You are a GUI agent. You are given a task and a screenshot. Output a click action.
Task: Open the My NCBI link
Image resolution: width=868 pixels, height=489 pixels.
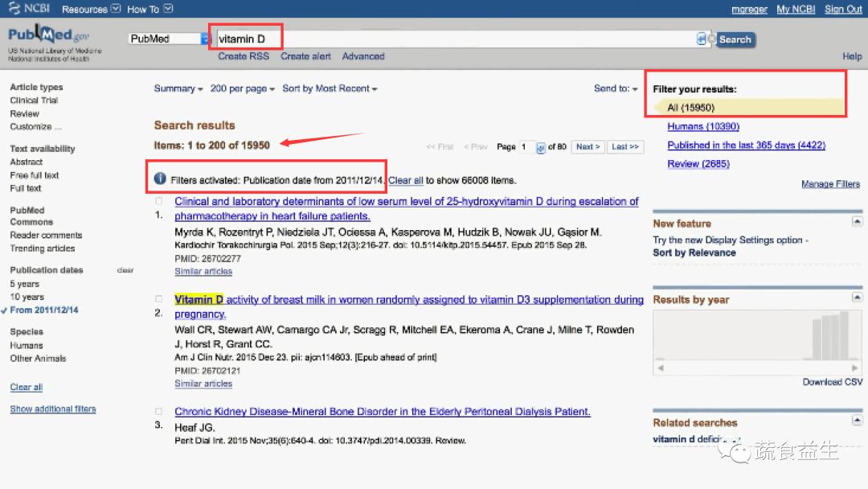coord(796,9)
